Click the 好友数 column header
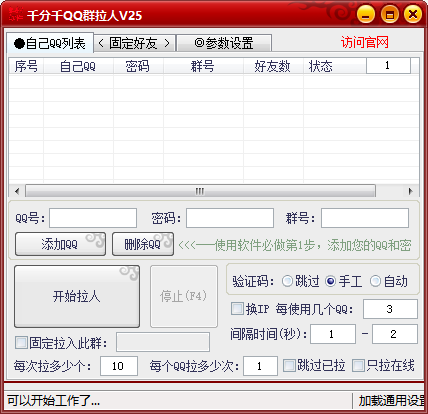 (273, 66)
